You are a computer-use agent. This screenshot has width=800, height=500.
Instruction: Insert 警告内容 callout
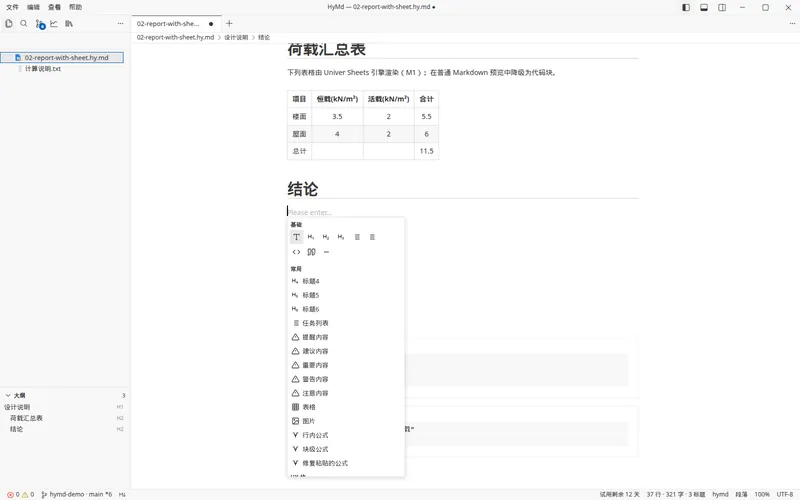346,379
